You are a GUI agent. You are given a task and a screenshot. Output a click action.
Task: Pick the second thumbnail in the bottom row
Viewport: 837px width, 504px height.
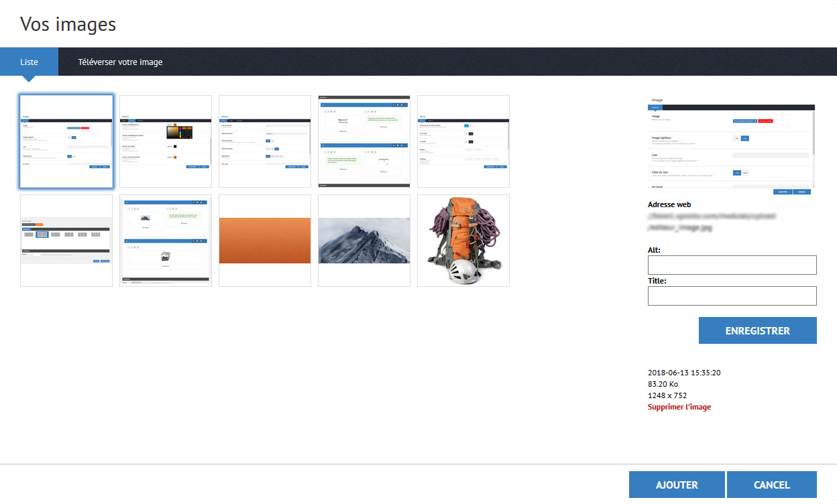[x=166, y=241]
